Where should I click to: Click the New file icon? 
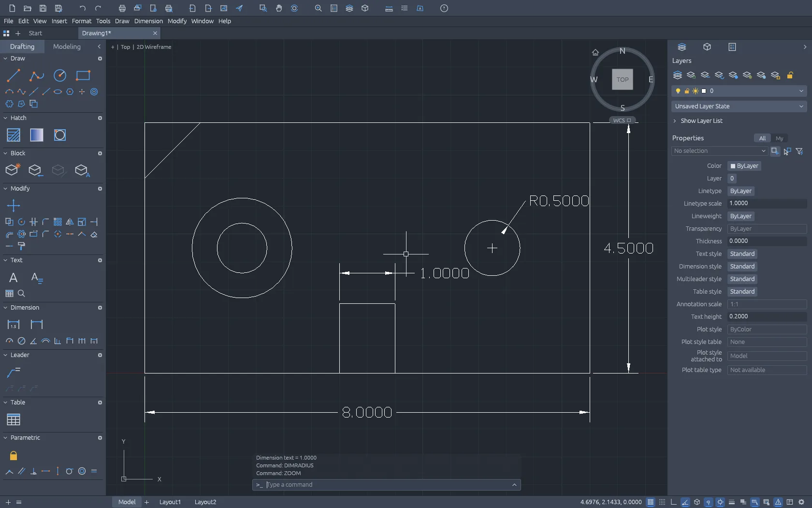tap(12, 8)
